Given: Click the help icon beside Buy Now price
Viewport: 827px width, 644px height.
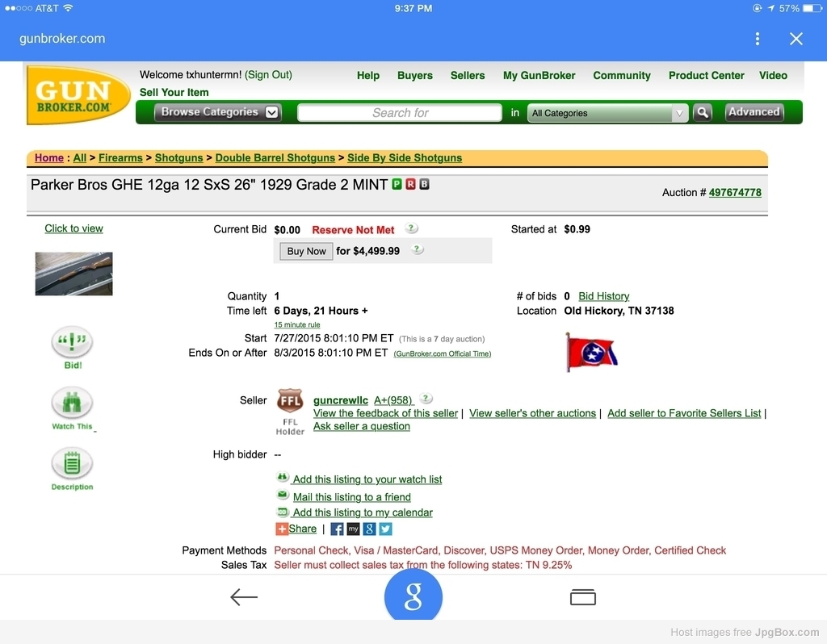Looking at the screenshot, I should 417,249.
